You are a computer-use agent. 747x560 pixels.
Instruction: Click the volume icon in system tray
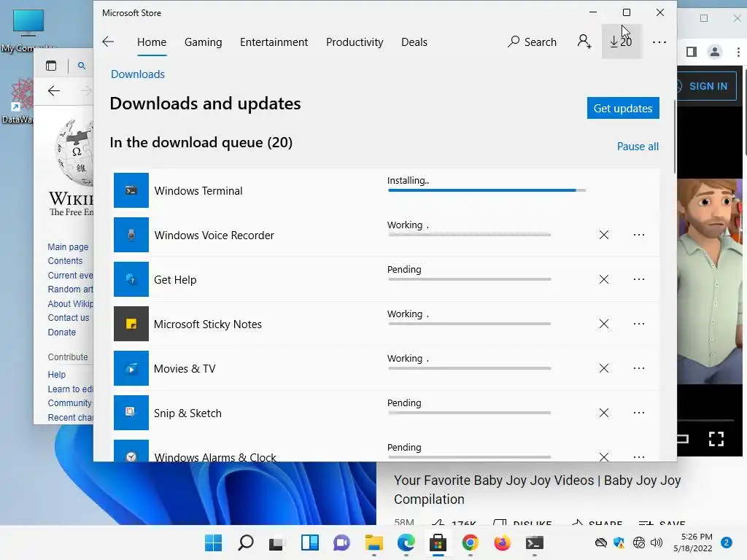click(657, 542)
